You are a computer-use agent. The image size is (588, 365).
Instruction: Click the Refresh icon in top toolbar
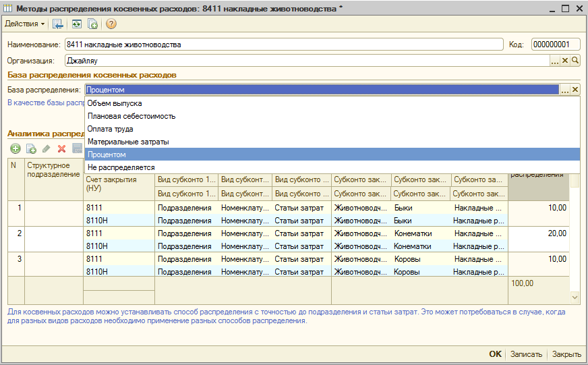[77, 24]
